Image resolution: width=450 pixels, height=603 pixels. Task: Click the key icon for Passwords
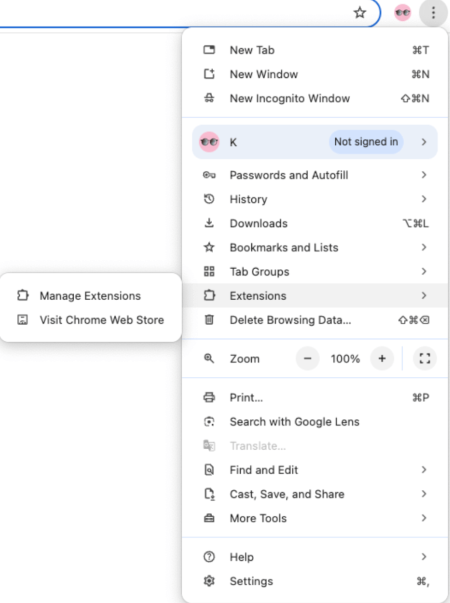pyautogui.click(x=209, y=175)
